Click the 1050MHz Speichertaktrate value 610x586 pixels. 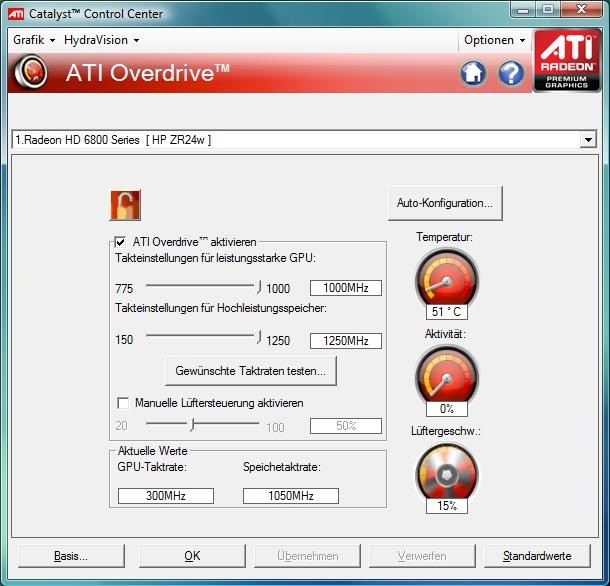pos(291,496)
